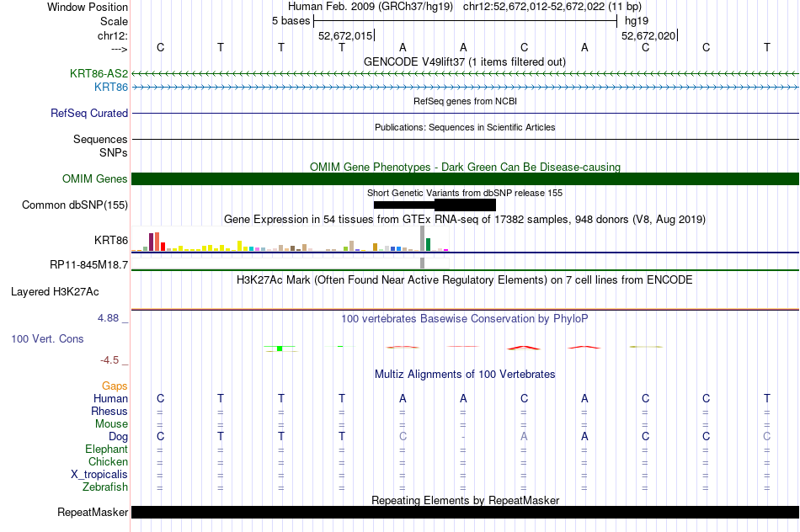
Task: Click the 5 bases scale text
Action: 291,21
